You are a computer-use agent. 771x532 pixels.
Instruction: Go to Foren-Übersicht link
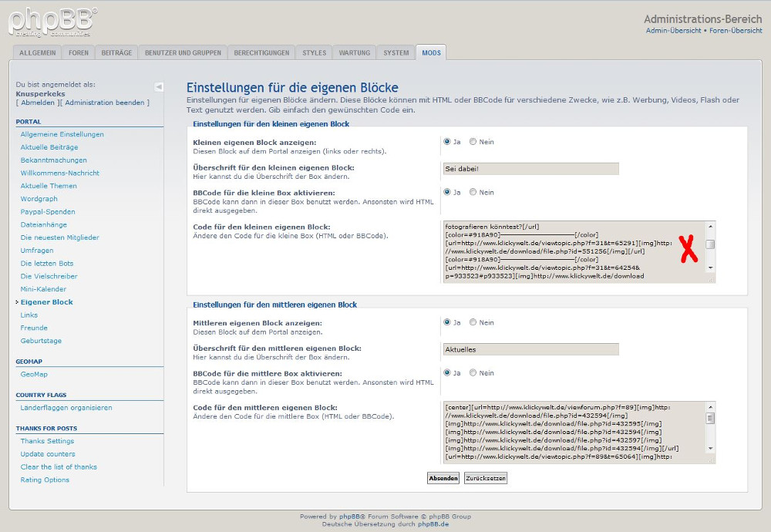click(735, 31)
